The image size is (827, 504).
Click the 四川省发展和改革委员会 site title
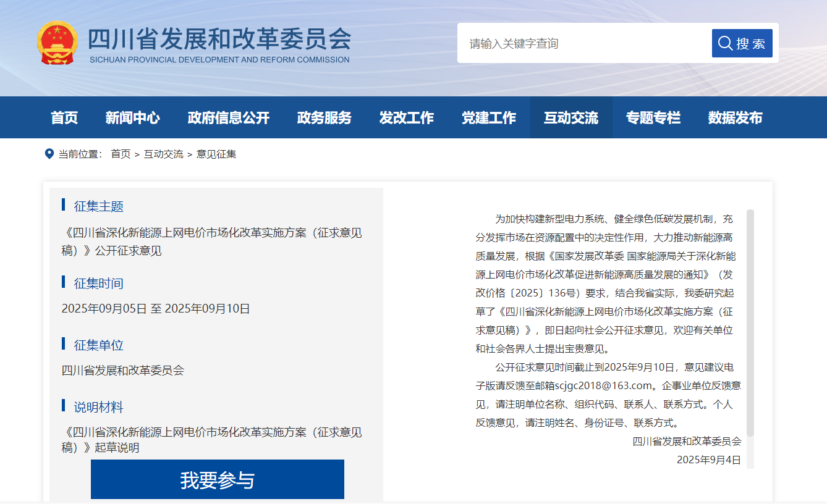(219, 39)
